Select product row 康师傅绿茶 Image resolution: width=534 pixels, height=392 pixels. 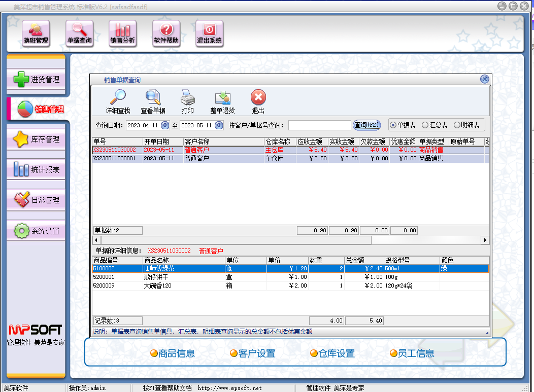pos(290,268)
